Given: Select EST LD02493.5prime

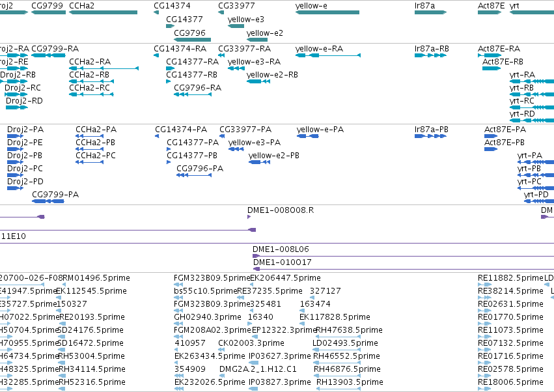Looking at the screenshot, I should click(x=345, y=343).
